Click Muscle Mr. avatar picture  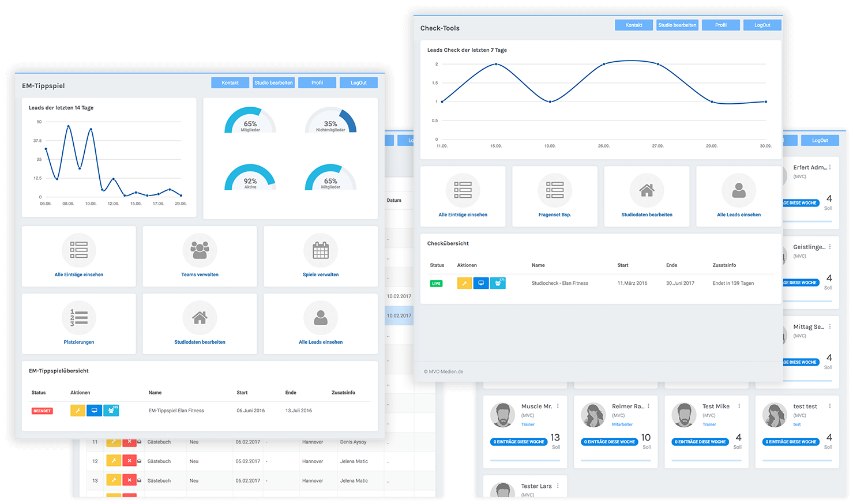click(502, 415)
